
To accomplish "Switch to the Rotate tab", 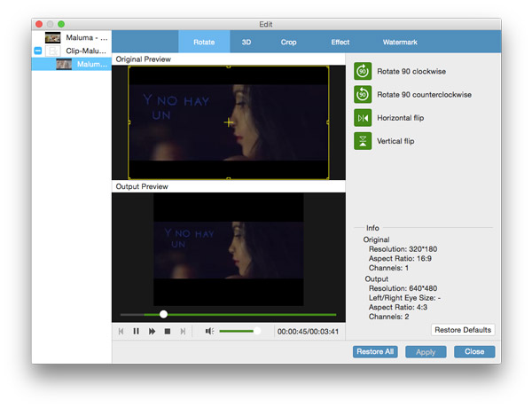I will point(204,42).
